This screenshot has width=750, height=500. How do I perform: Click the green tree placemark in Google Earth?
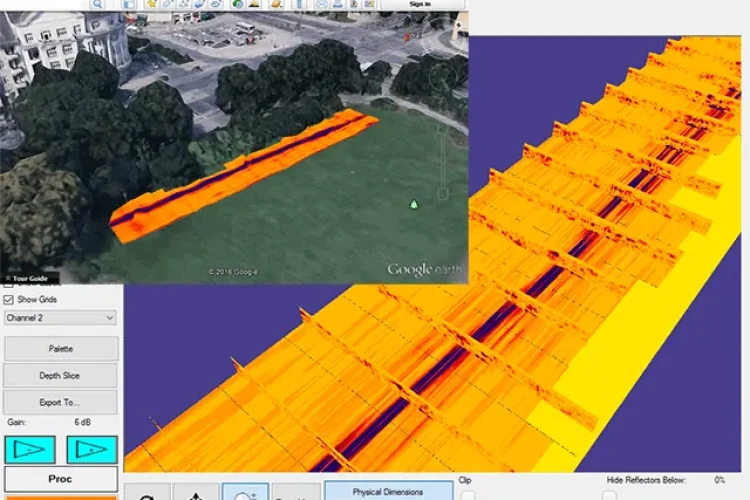(x=414, y=205)
